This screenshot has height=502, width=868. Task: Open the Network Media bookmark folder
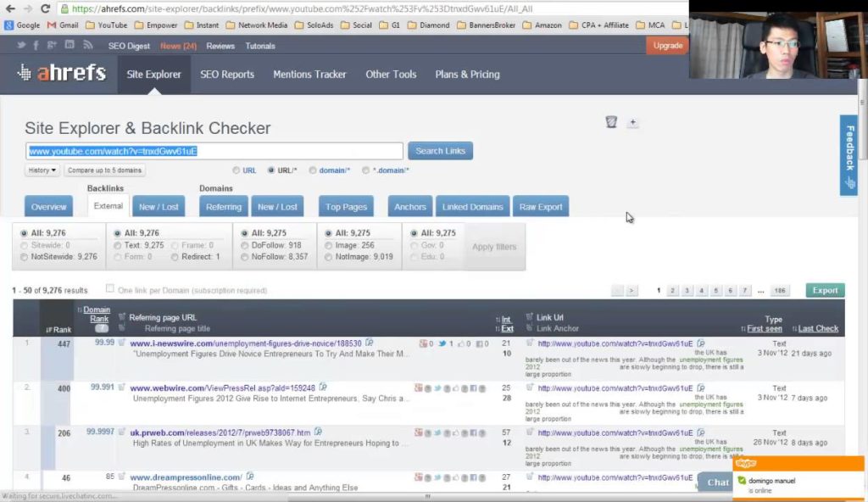click(257, 25)
